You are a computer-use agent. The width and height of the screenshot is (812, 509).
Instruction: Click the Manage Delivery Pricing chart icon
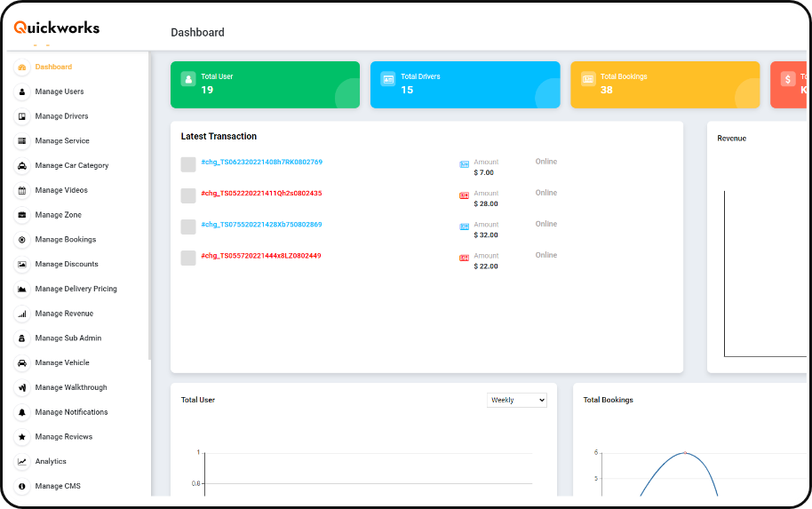pos(21,289)
